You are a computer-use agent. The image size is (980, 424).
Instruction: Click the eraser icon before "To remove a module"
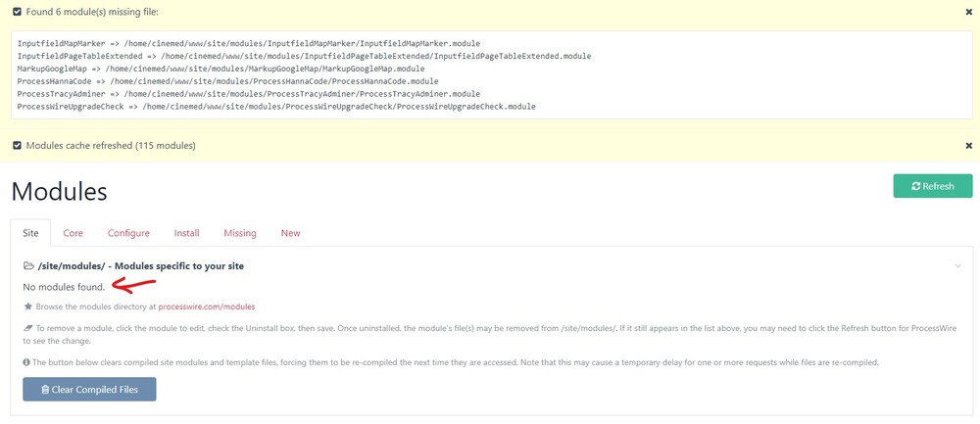click(x=27, y=327)
